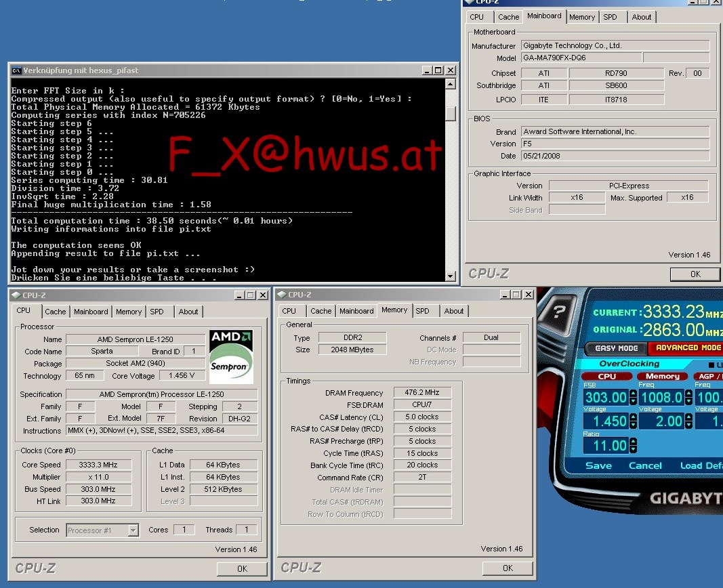Click Cancel in Gigabyte overclocking utility
Viewport: 723px width, 588px height.
[x=645, y=465]
